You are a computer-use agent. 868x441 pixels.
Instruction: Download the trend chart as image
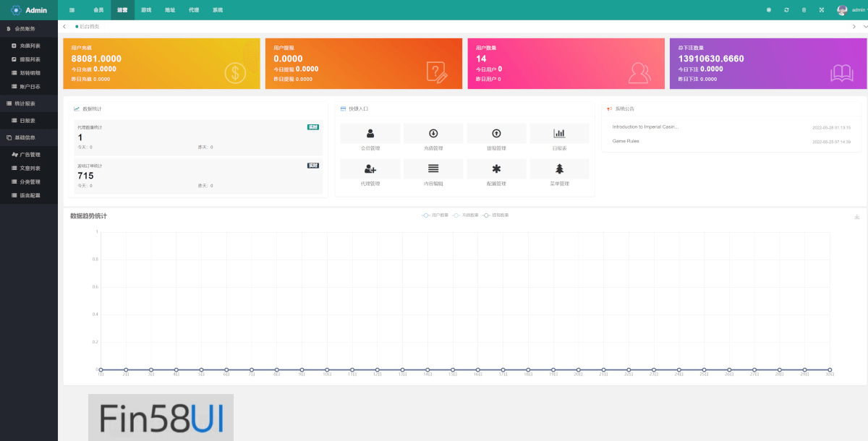click(856, 217)
